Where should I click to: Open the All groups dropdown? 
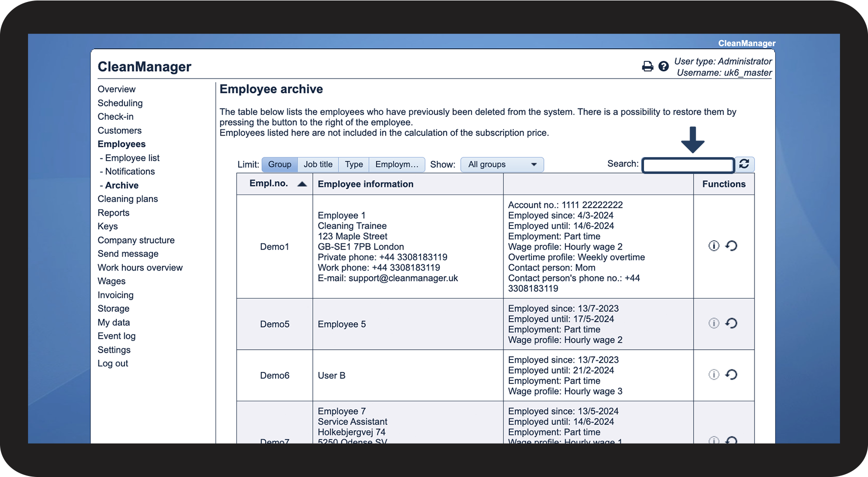click(502, 165)
